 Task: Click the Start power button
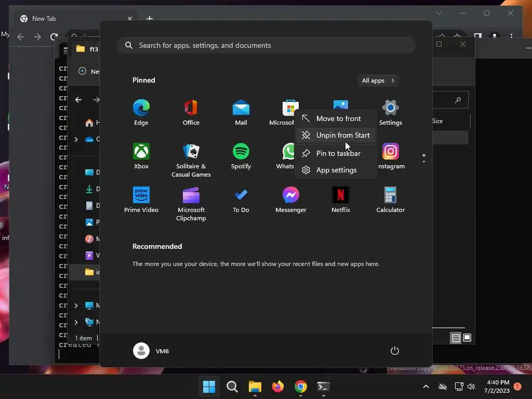click(x=395, y=351)
